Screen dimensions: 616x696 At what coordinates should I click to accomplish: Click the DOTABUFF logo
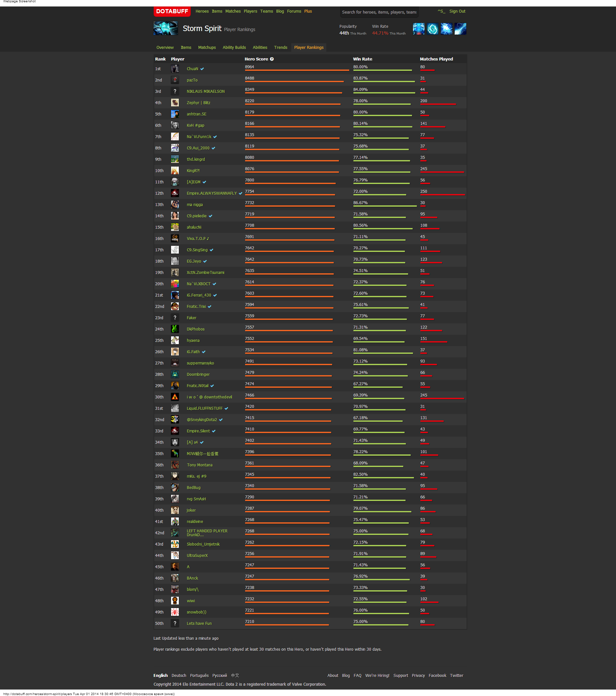172,11
